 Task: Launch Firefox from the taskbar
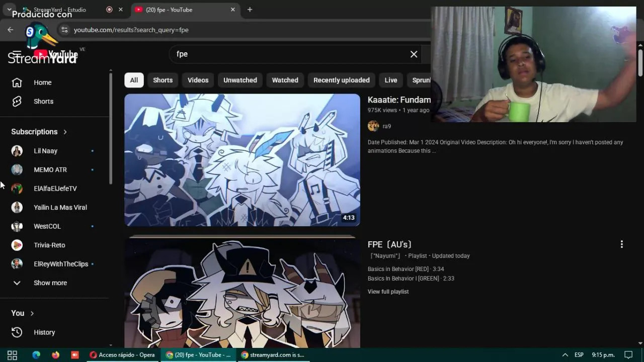point(55,355)
